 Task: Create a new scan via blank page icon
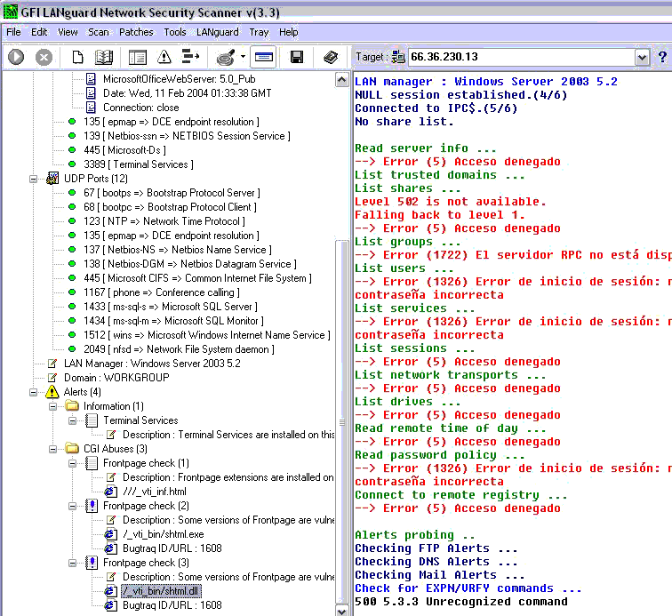coord(77,57)
